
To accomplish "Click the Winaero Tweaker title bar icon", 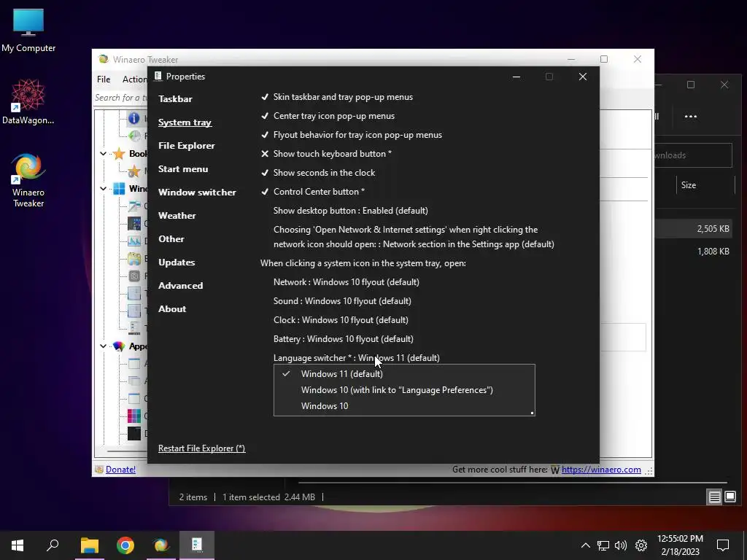I will 103,59.
